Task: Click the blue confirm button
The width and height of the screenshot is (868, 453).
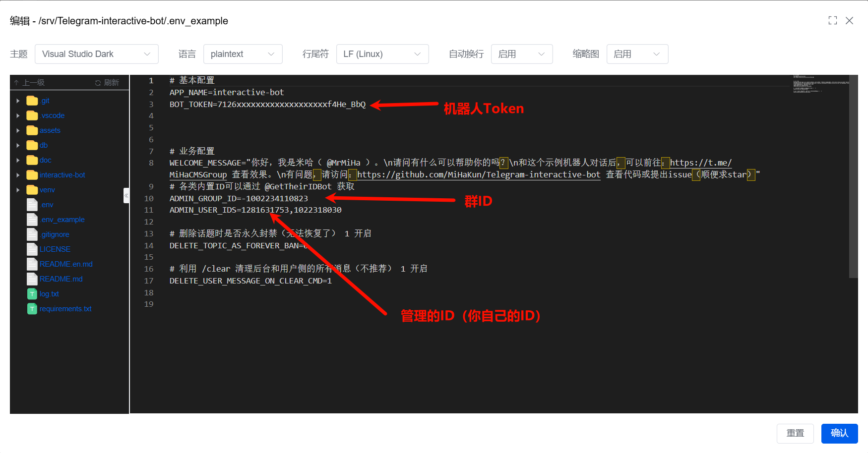Action: (839, 433)
